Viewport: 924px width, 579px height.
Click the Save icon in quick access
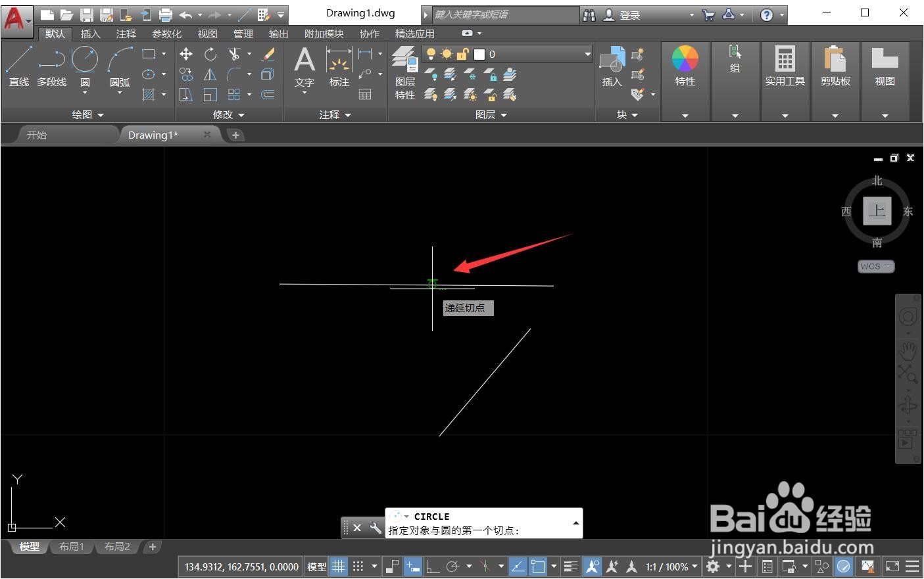click(x=86, y=14)
